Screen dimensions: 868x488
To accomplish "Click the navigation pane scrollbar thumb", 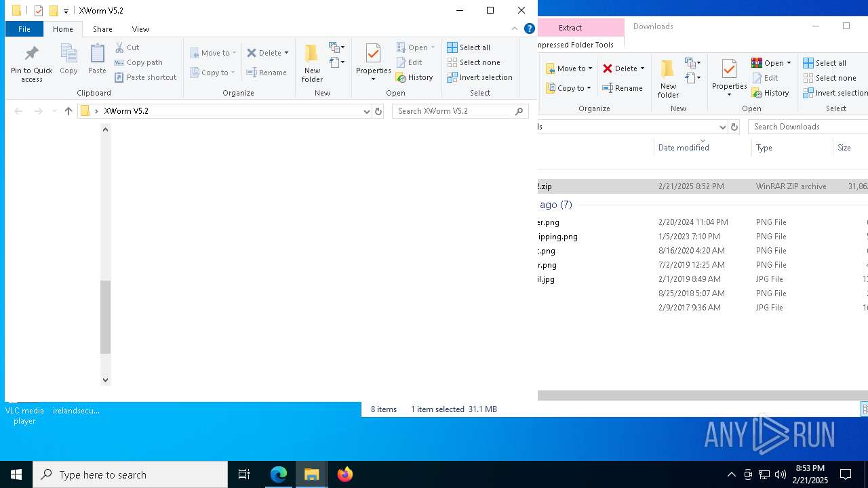I will pos(105,317).
